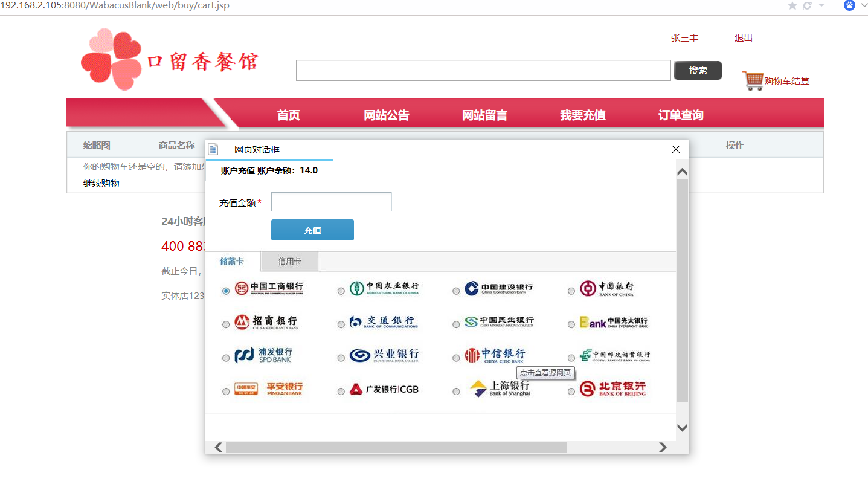Click the 搜索 button
868x487 pixels.
[x=698, y=70]
